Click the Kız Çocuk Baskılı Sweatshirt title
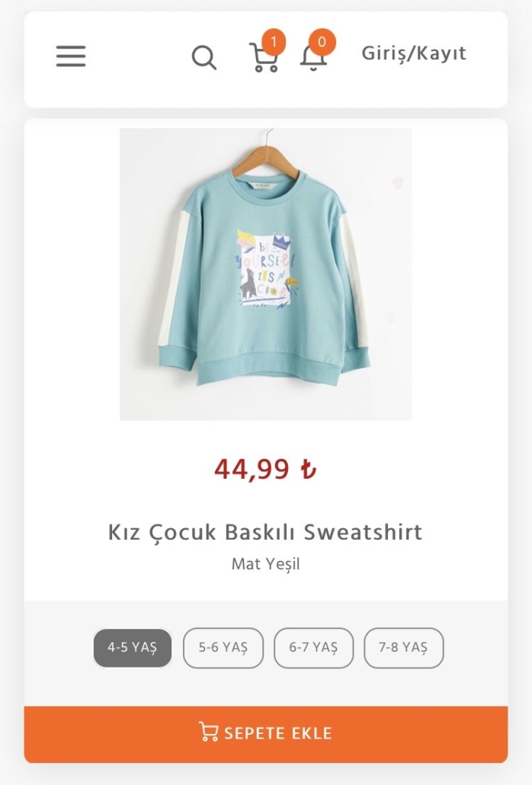Viewport: 532px width, 785px height. (x=265, y=532)
